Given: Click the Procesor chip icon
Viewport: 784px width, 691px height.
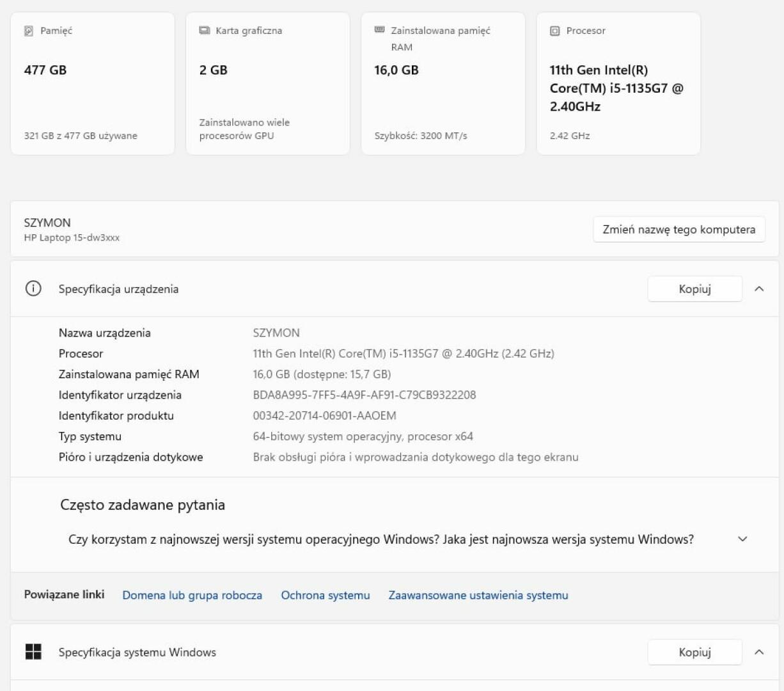Looking at the screenshot, I should 554,31.
